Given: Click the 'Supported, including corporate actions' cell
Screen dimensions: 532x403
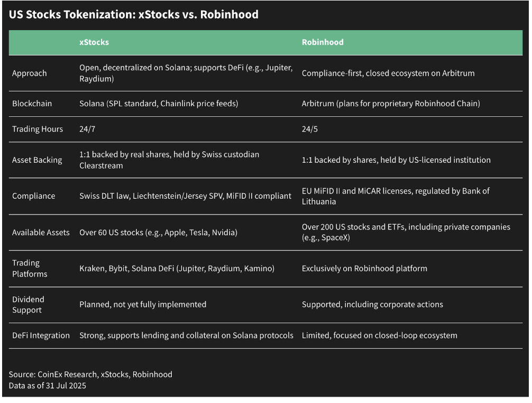Looking at the screenshot, I should click(x=372, y=305).
